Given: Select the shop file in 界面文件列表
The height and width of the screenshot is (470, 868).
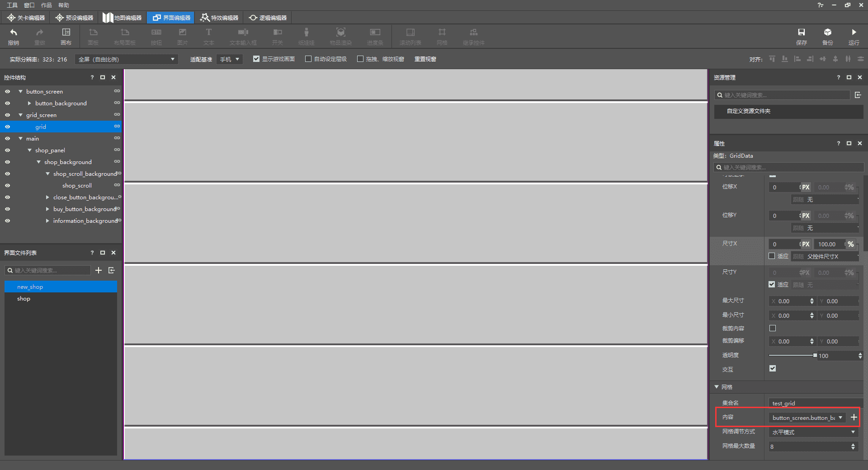Looking at the screenshot, I should click(24, 299).
